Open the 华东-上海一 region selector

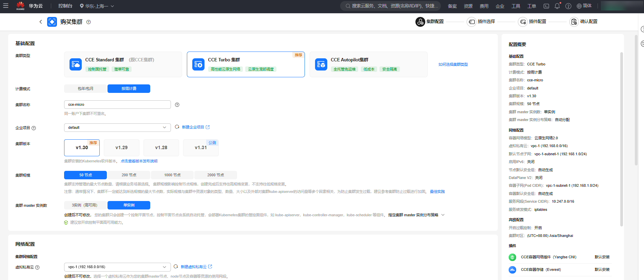coord(97,6)
